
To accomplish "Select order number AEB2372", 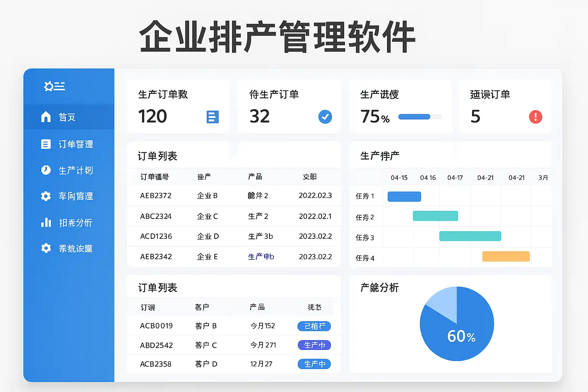I will (x=156, y=196).
